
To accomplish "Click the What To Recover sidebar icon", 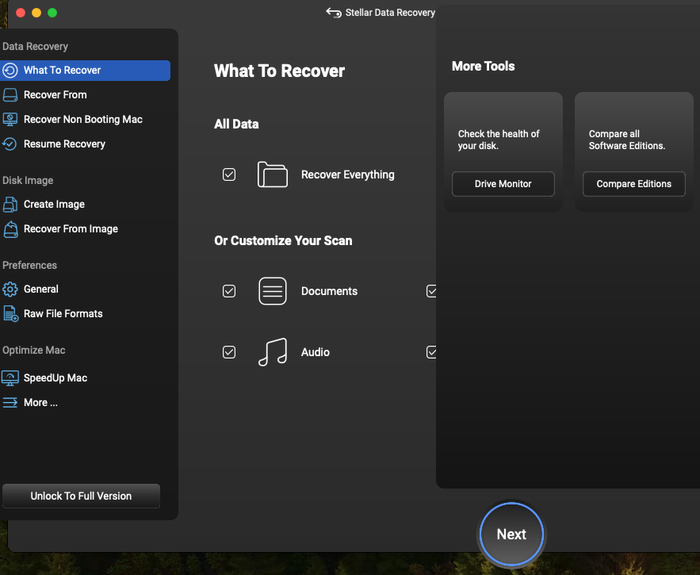I will pos(10,71).
